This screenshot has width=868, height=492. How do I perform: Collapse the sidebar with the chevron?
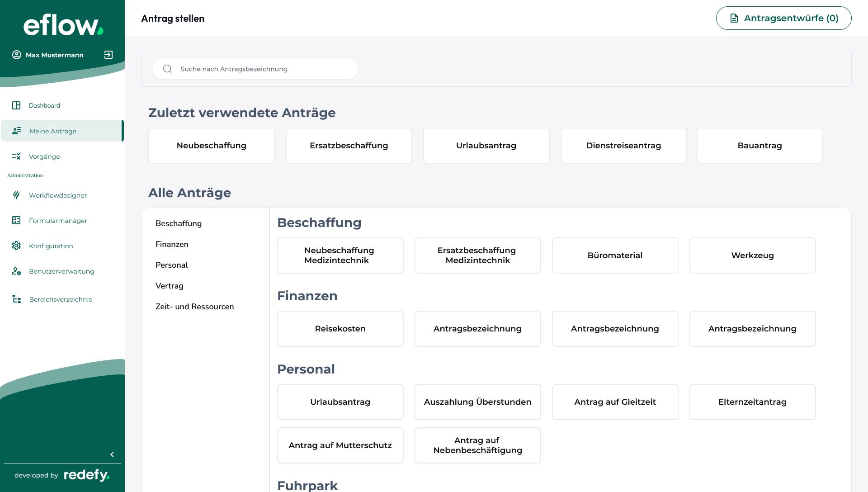tap(112, 454)
